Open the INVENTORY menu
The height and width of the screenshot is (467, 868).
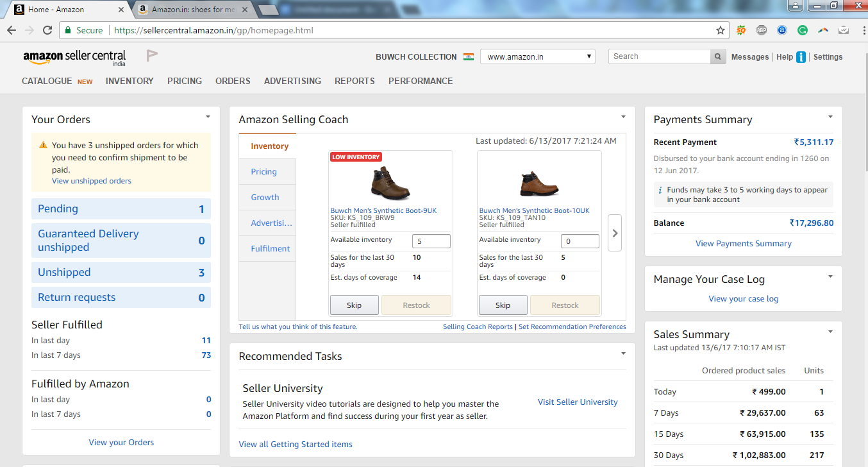[129, 81]
